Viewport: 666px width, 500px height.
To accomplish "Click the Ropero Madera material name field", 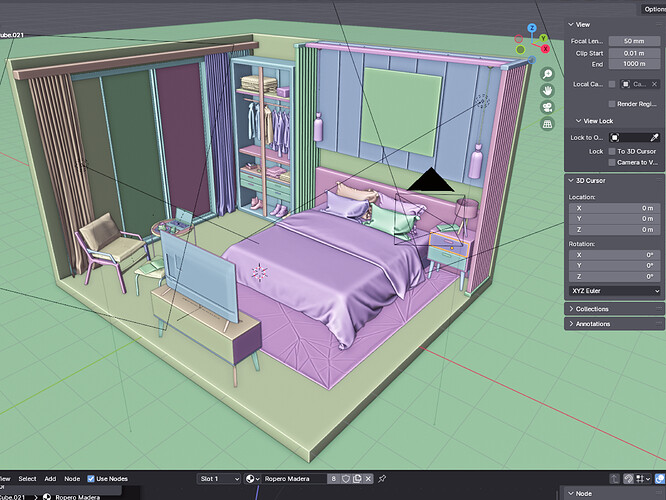I will (x=295, y=479).
